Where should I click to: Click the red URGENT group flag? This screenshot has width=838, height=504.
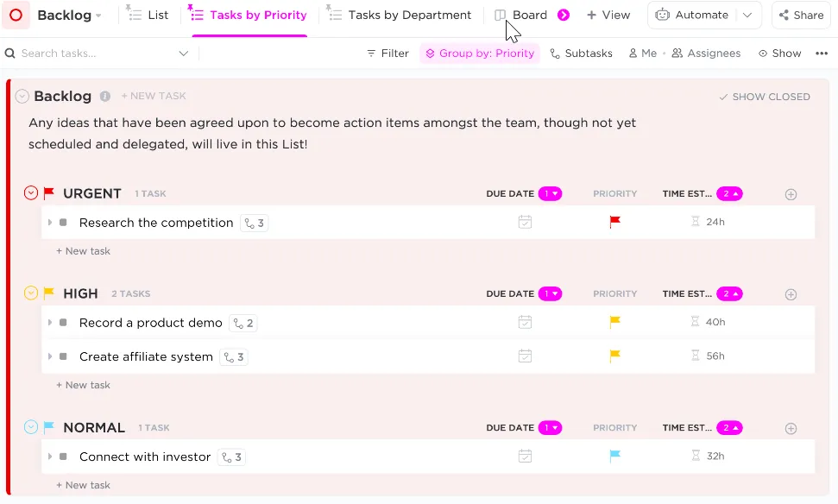point(49,192)
